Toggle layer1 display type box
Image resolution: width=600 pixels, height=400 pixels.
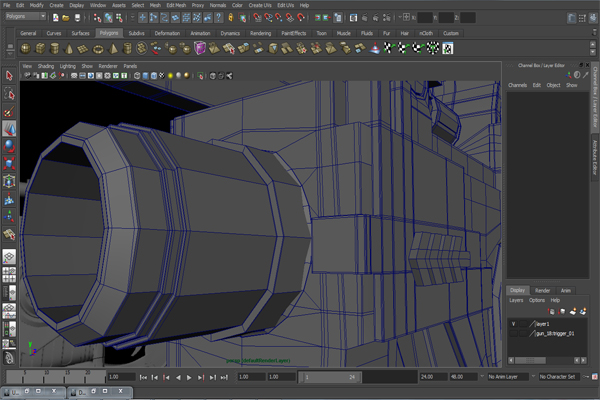tap(523, 324)
